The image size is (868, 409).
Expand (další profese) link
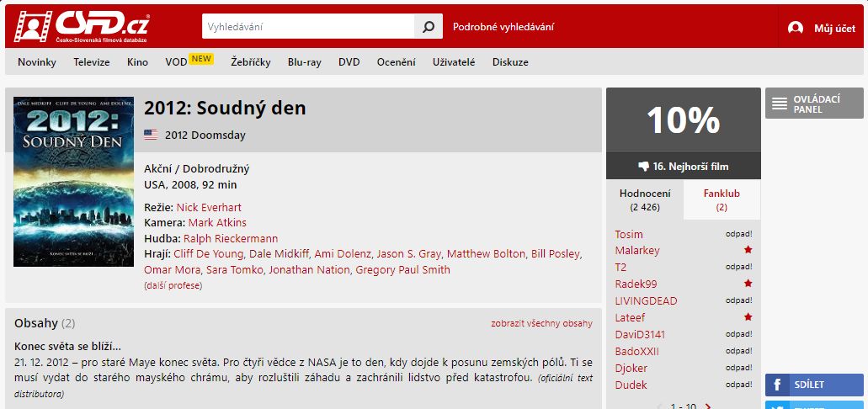(173, 285)
